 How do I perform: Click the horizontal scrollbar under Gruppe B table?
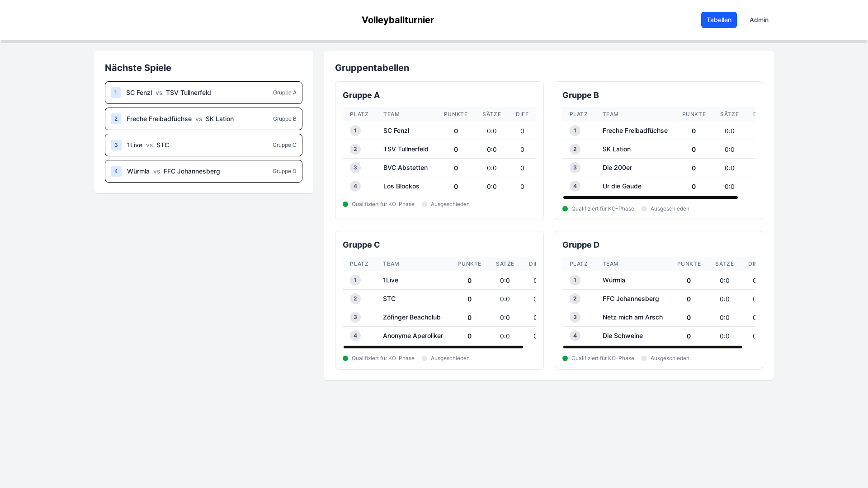pyautogui.click(x=651, y=197)
